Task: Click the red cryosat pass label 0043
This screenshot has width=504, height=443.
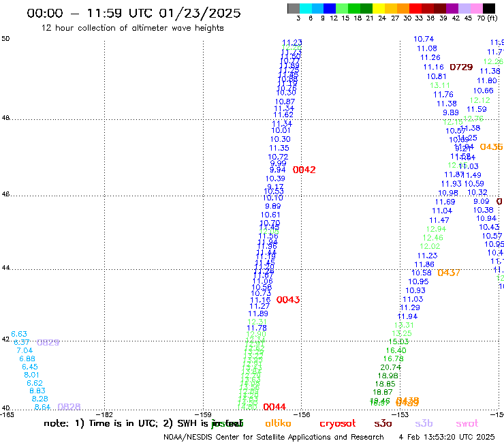Action: coord(288,300)
